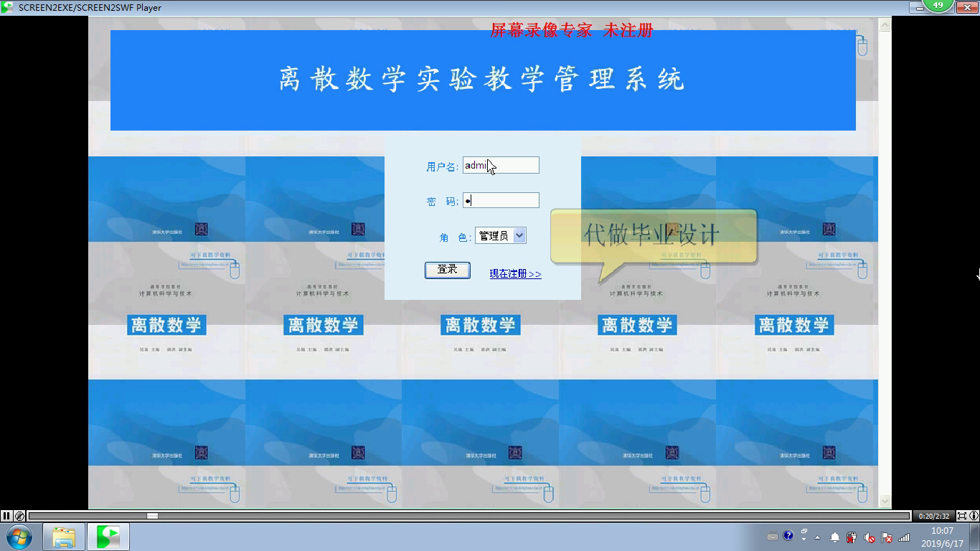Open the 现在注册>> registration link

point(515,273)
